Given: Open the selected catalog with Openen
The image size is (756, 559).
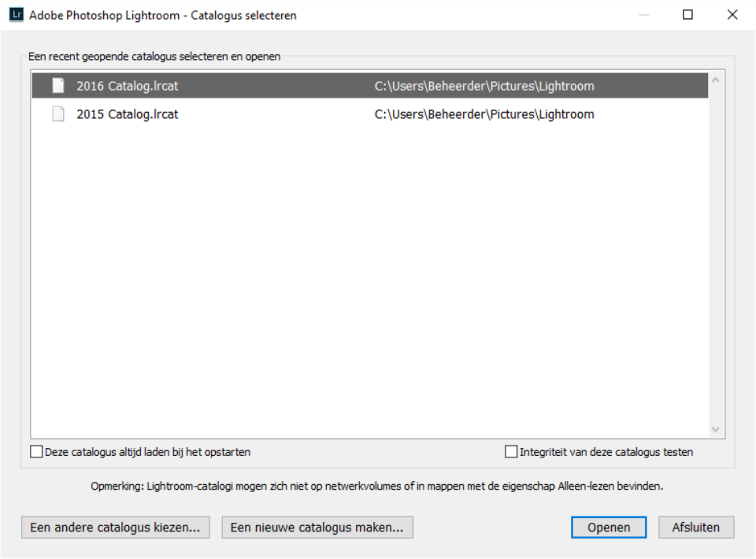Looking at the screenshot, I should click(x=609, y=528).
